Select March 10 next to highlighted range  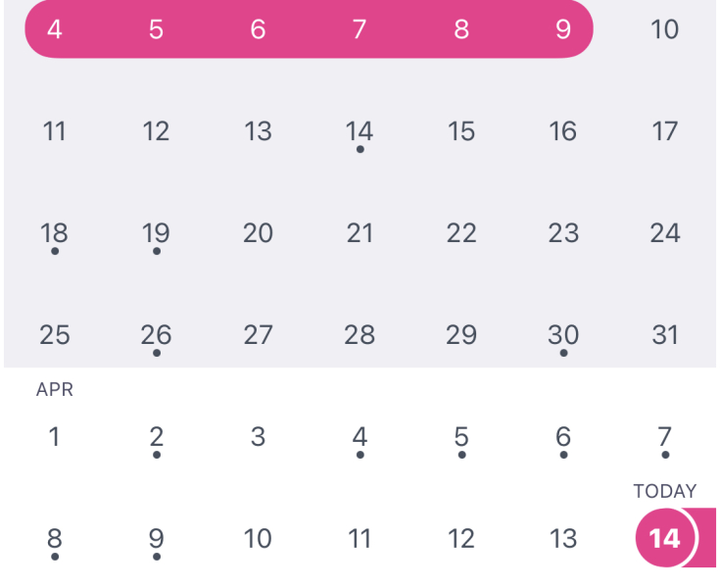[664, 29]
